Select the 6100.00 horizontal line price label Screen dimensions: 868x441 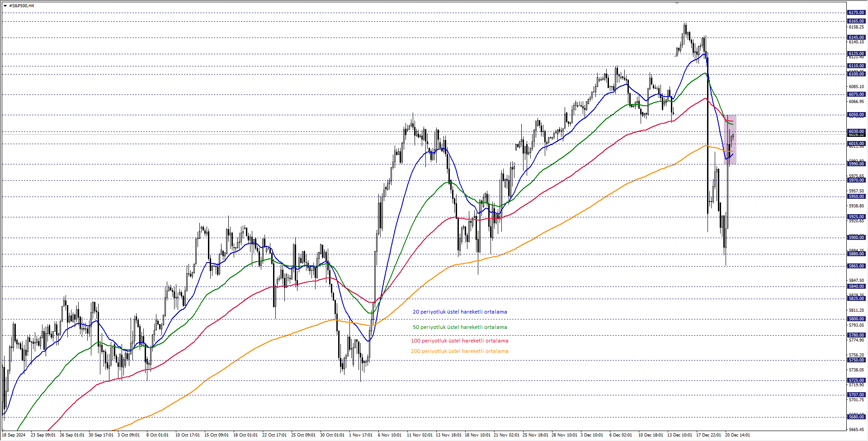click(856, 74)
